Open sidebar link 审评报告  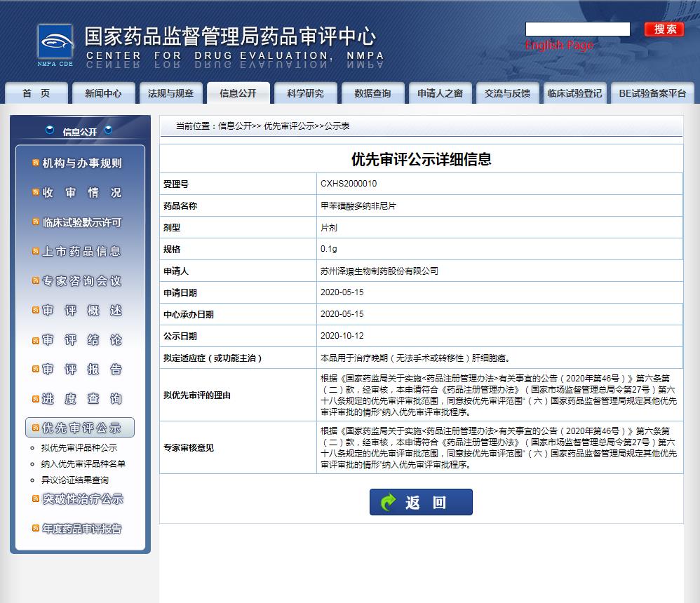tap(82, 369)
